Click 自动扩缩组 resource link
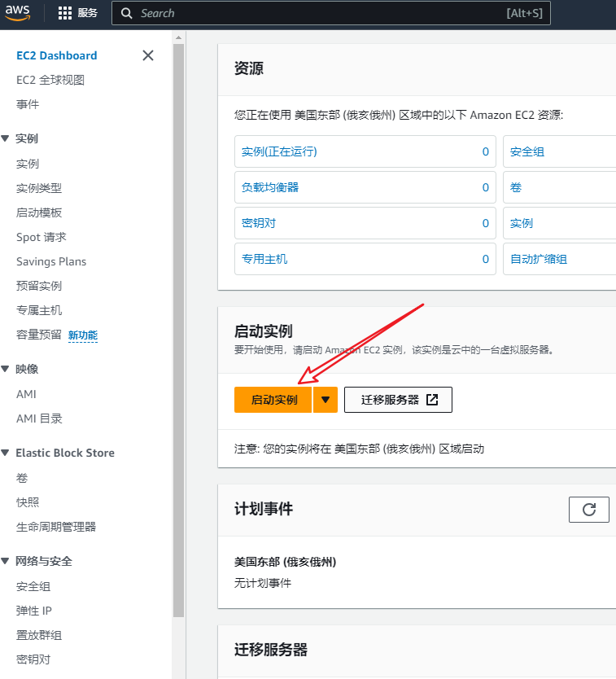This screenshot has width=616, height=679. (539, 259)
